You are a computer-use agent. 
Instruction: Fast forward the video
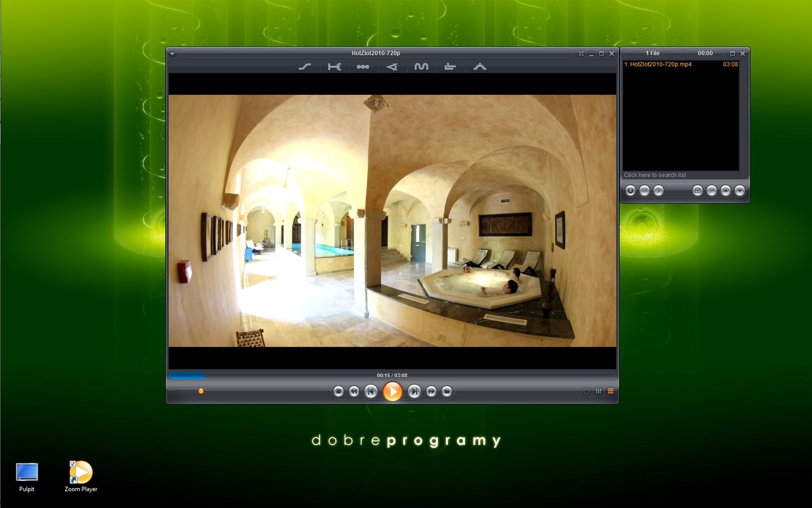[x=431, y=391]
